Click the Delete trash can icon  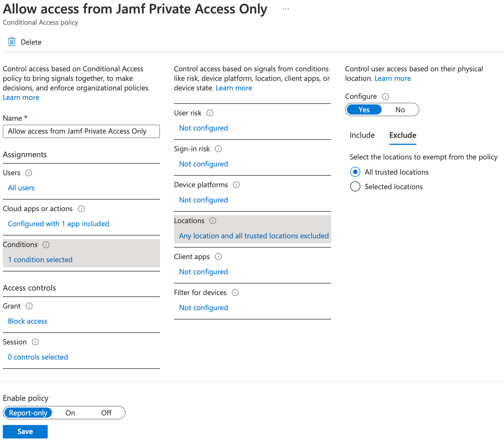(12, 42)
